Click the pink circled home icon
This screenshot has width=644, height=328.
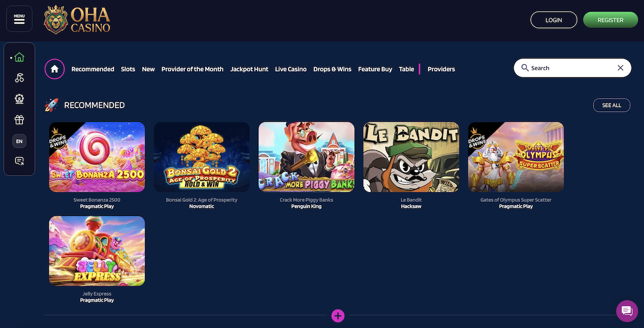pos(54,69)
